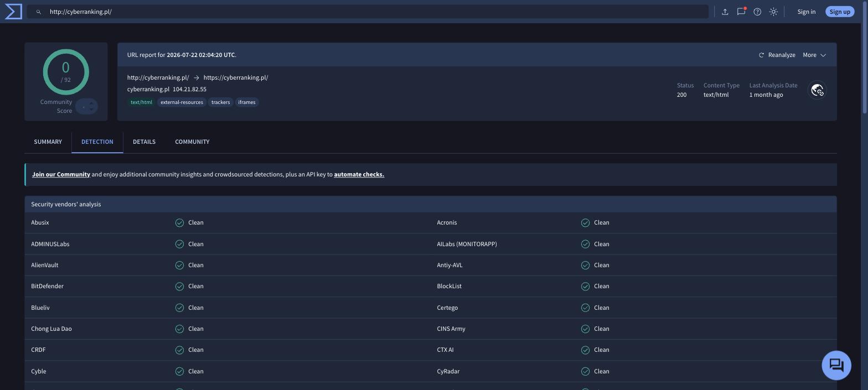Screen dimensions: 868x390
Task: Expand the More dropdown menu
Action: (814, 55)
